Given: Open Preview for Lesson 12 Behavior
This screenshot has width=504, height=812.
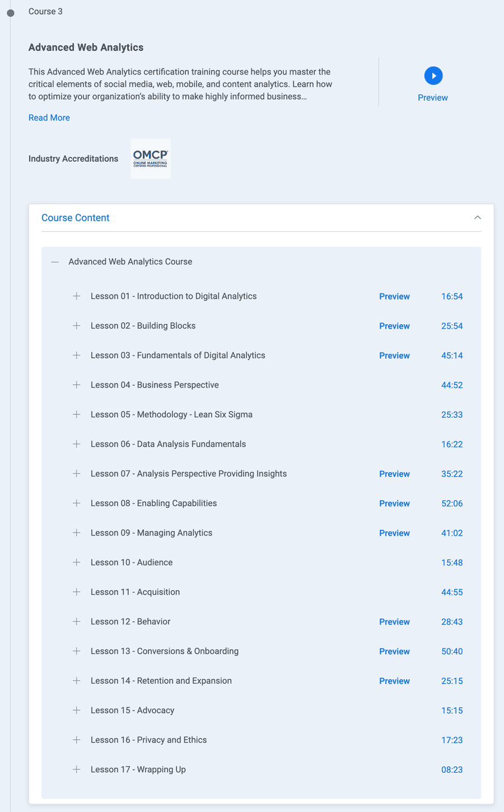Looking at the screenshot, I should [x=394, y=622].
